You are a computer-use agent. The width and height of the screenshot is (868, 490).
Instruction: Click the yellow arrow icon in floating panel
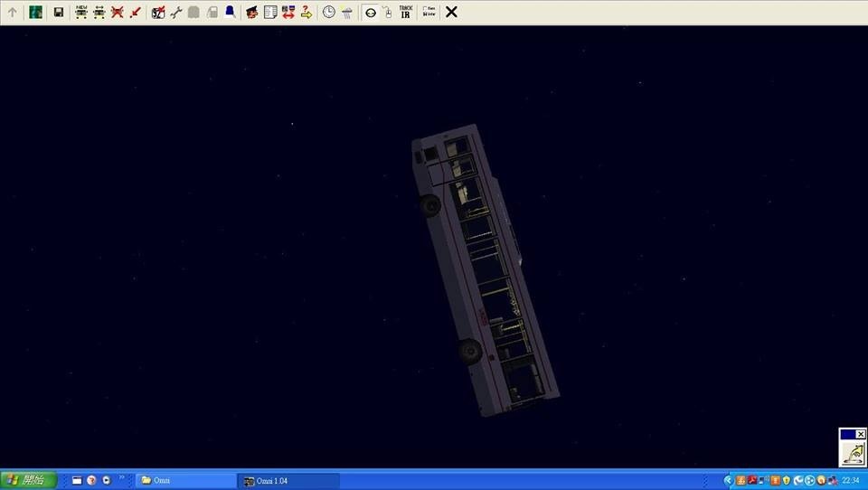pyautogui.click(x=853, y=454)
